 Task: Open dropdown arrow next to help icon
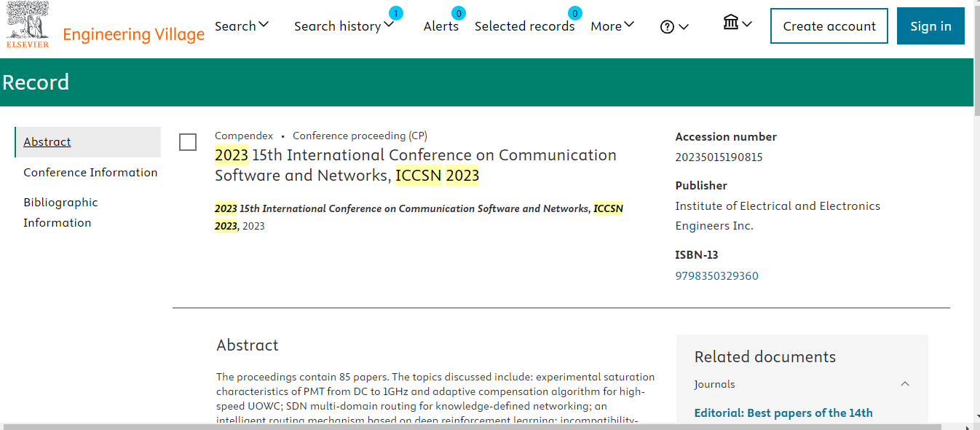[x=684, y=27]
